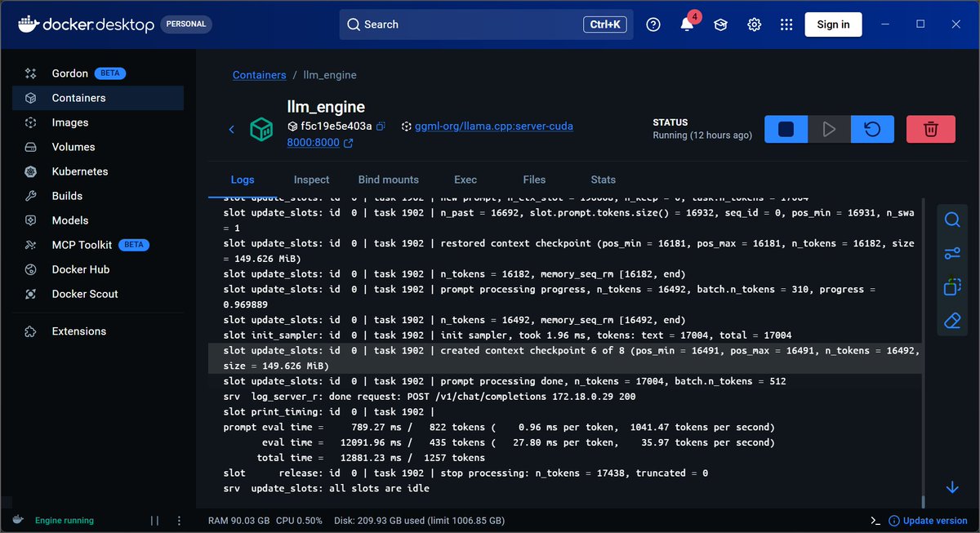Stop the llm_engine container
980x533 pixels.
click(x=786, y=130)
